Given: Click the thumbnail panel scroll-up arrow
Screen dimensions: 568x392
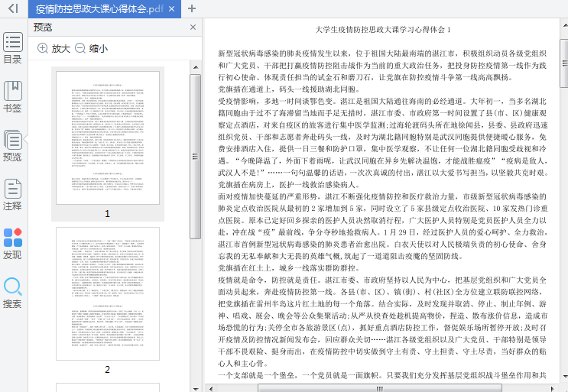Looking at the screenshot, I should (196, 67).
